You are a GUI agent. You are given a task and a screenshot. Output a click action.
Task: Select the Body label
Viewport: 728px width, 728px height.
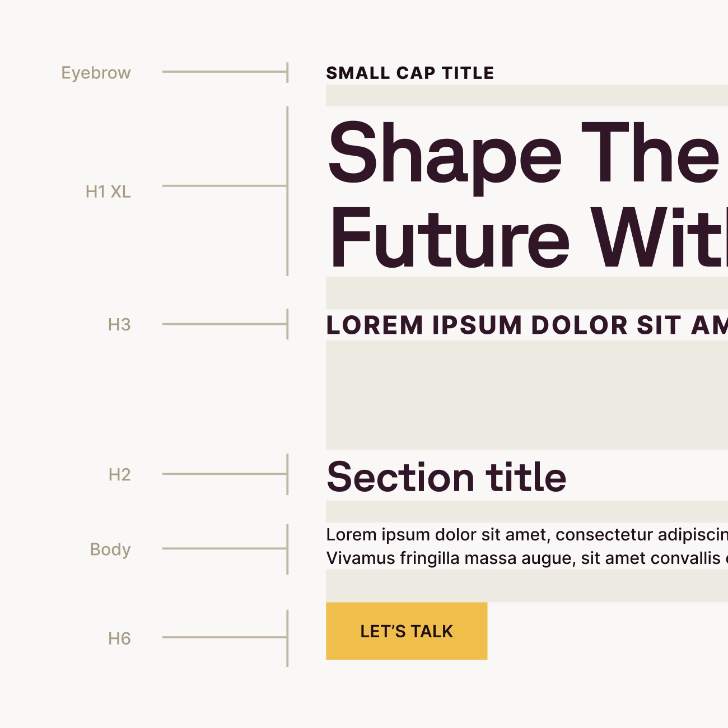tap(110, 549)
